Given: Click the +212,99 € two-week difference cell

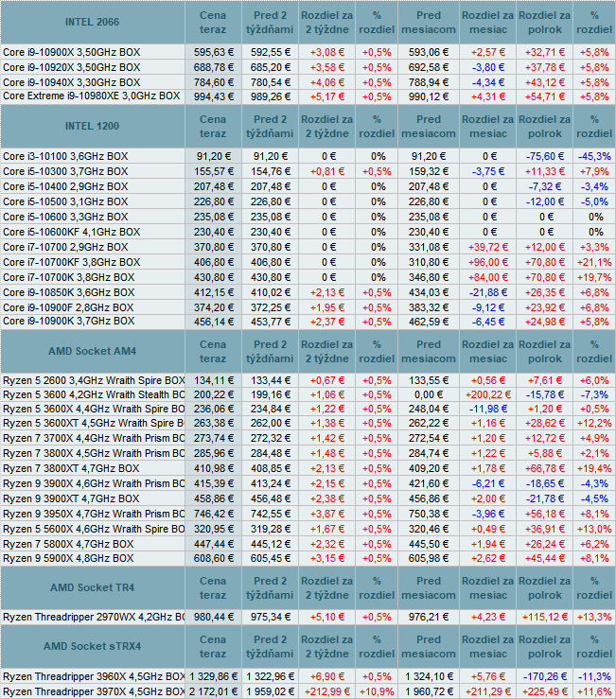Looking at the screenshot, I should (x=327, y=691).
